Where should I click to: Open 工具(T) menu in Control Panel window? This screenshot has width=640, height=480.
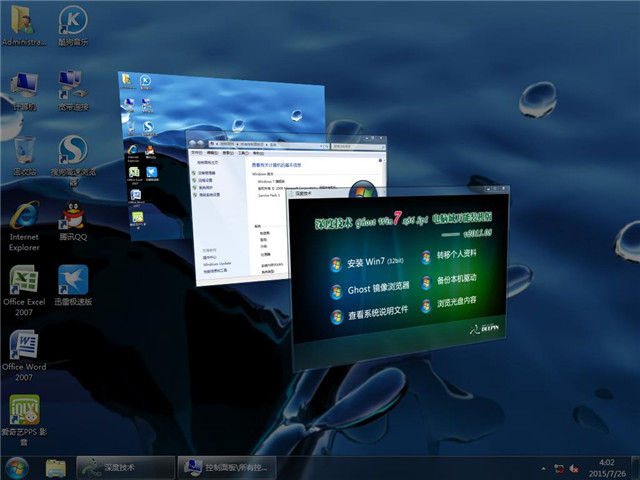click(243, 153)
